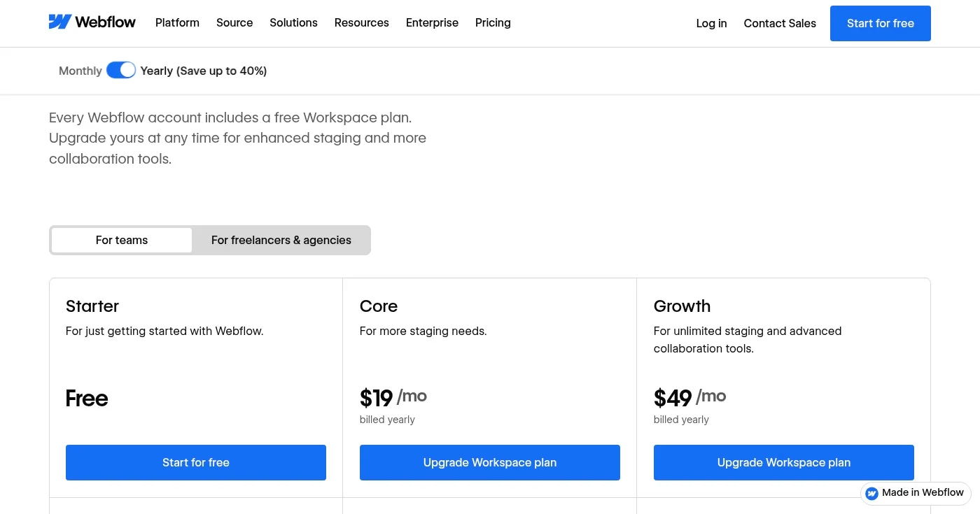Screen dimensions: 980x514
Task: Select the For teams tab
Action: point(122,240)
